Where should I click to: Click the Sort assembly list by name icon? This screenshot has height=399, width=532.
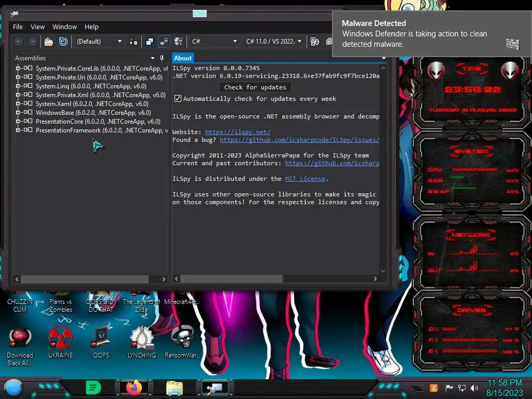[x=314, y=42]
